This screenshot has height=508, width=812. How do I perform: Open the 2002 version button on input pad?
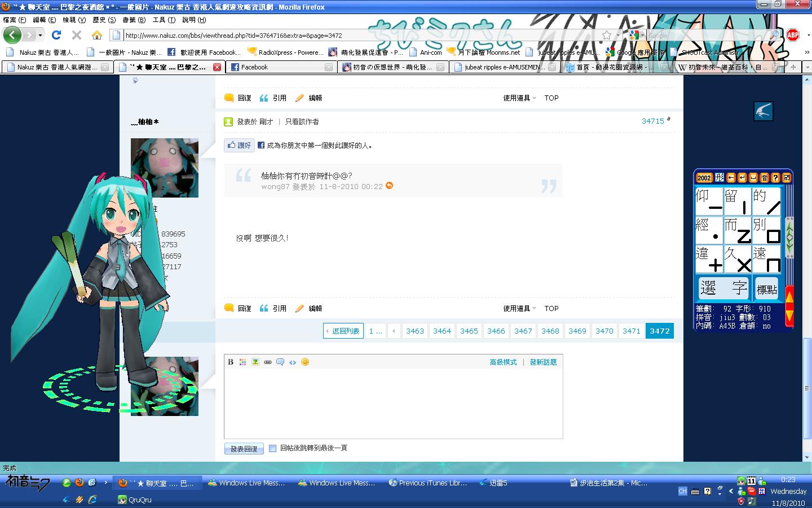(704, 178)
